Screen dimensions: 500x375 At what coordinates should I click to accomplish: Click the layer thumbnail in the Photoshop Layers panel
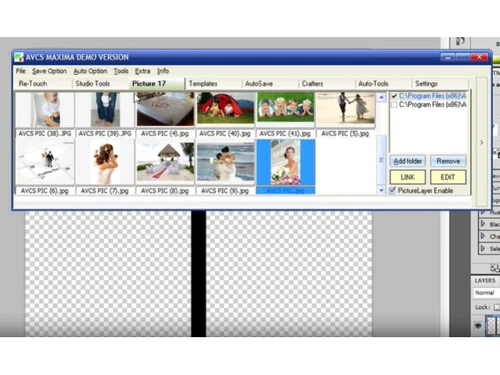[x=493, y=325]
